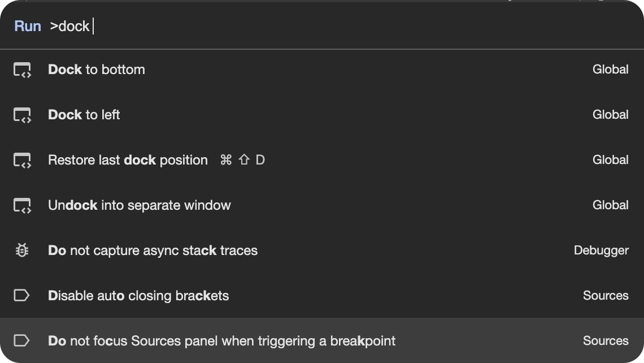Screen dimensions: 644x363
Task: Select the Dock to bottom command
Action: 96,69
